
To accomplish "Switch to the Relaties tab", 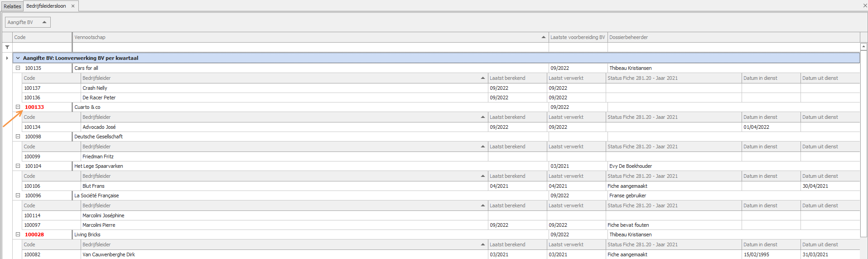I will (12, 6).
